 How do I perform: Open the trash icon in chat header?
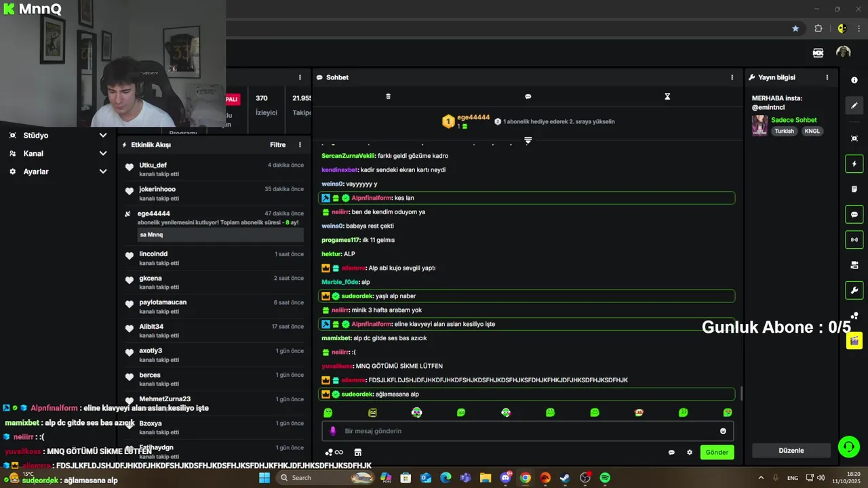coord(388,96)
